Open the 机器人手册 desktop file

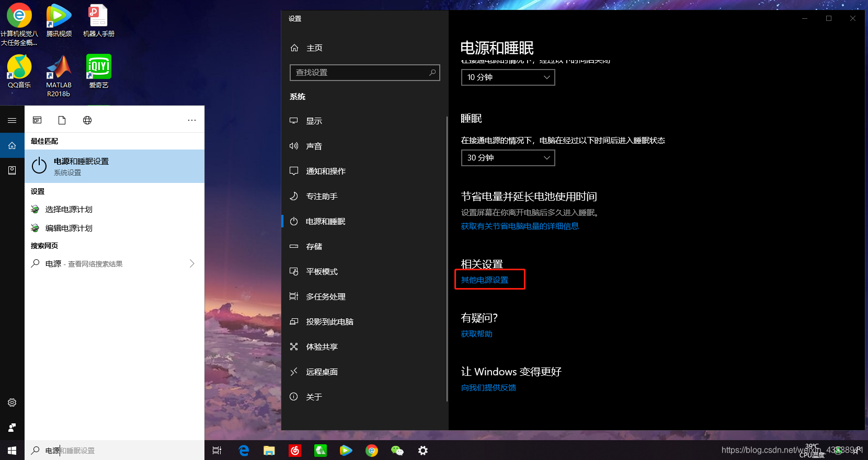click(x=98, y=21)
